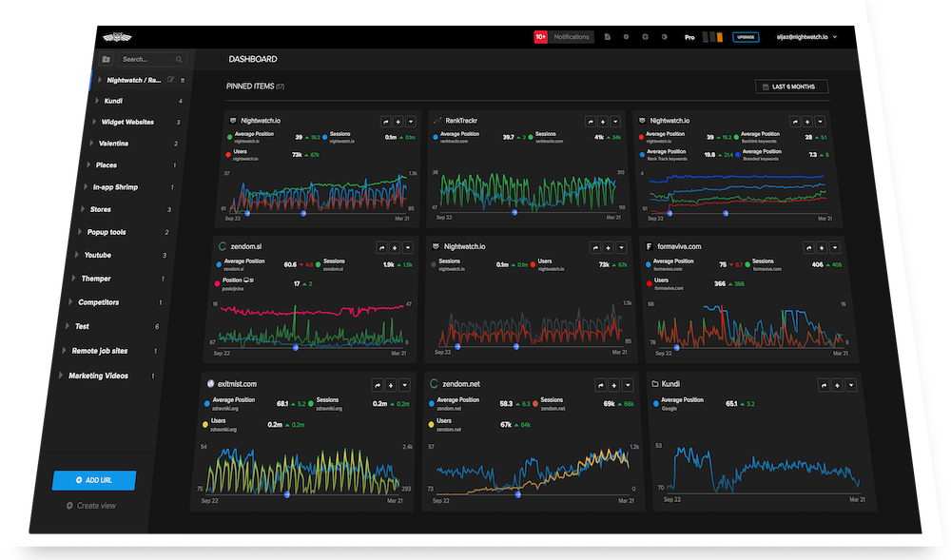Share the Kundl pinned card
951x560 pixels.
point(824,385)
